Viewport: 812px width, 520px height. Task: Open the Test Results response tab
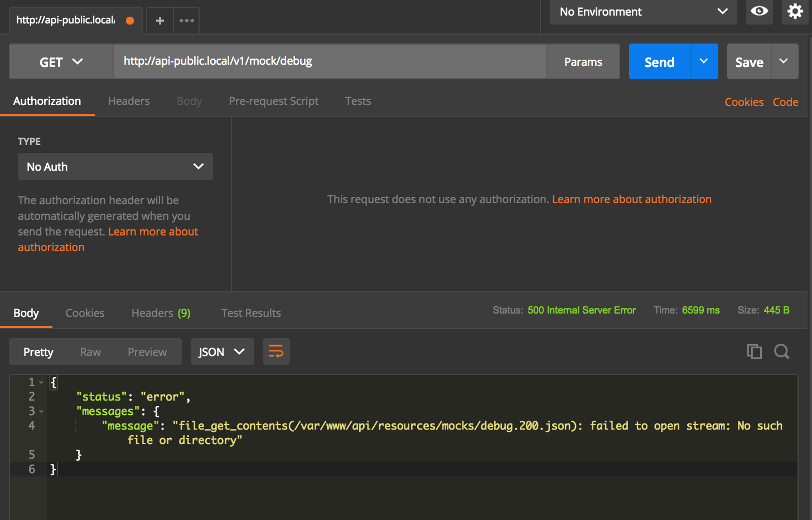pyautogui.click(x=251, y=313)
